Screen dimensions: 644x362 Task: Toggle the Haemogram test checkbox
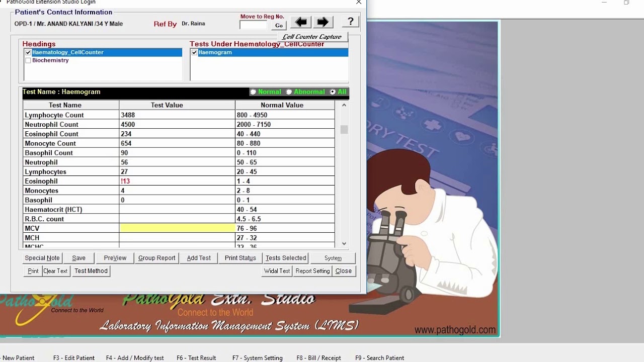click(194, 52)
